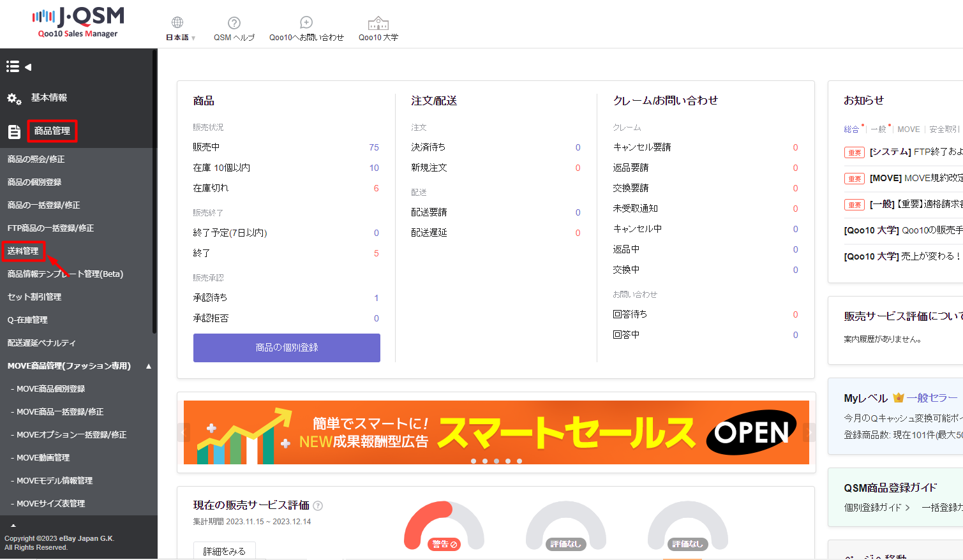Click the 在庫切れ count 6

[x=377, y=188]
